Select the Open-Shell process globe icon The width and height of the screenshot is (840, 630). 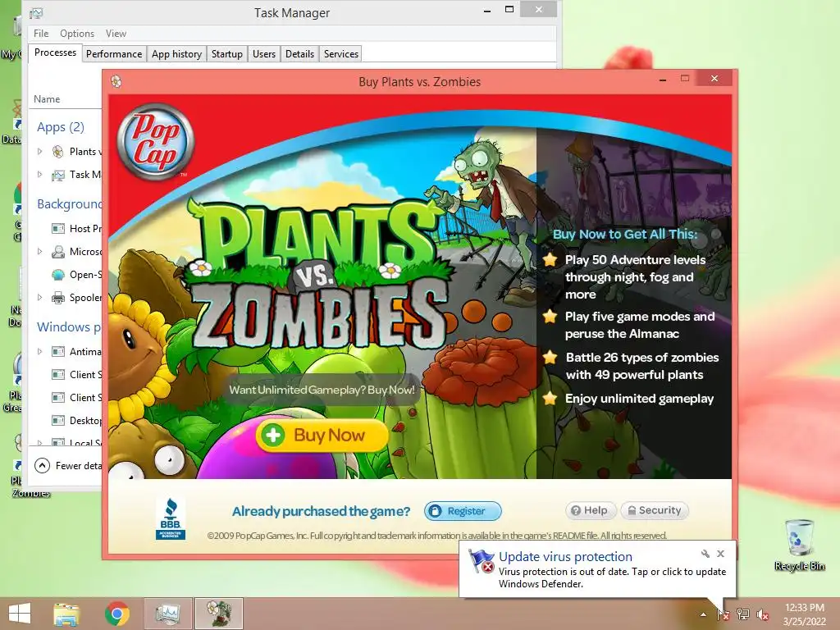[x=58, y=275]
